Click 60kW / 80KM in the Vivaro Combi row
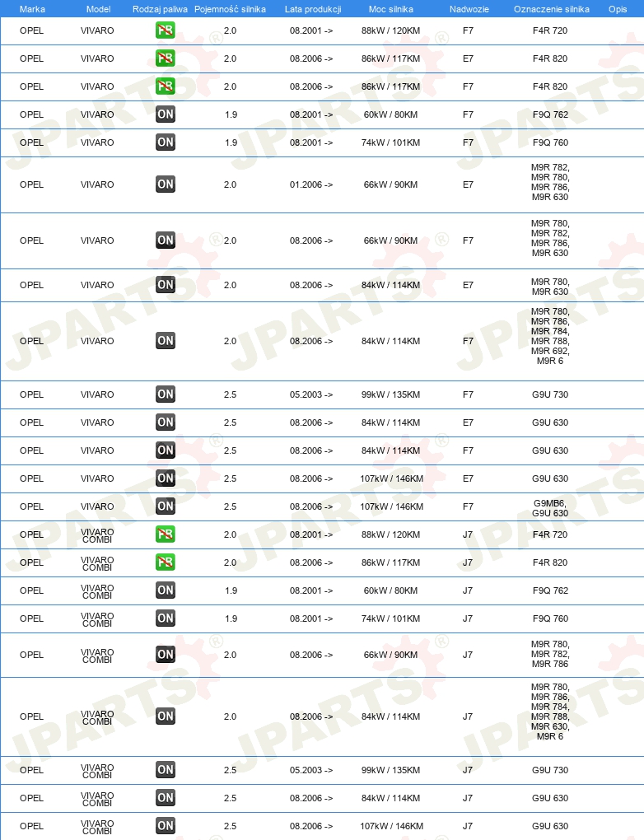 point(390,590)
